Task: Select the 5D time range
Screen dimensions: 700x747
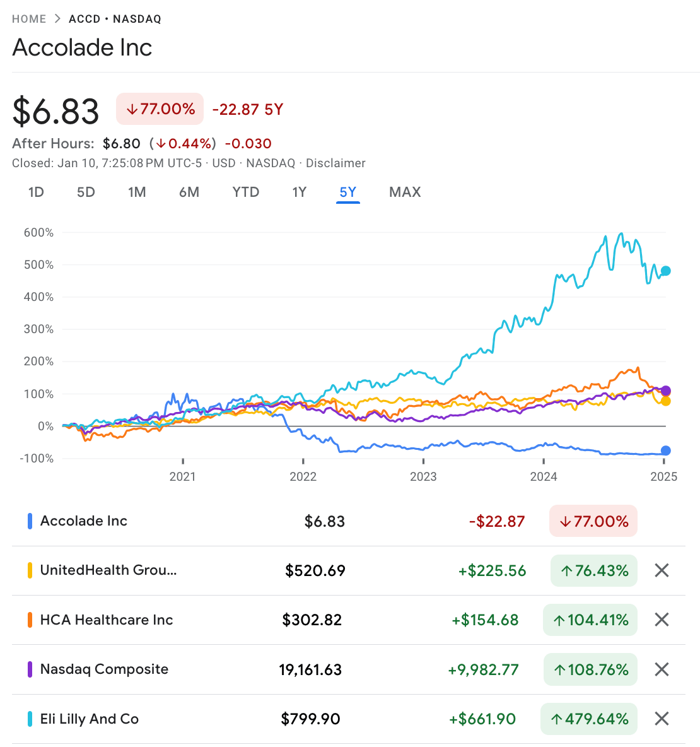Action: (x=86, y=192)
